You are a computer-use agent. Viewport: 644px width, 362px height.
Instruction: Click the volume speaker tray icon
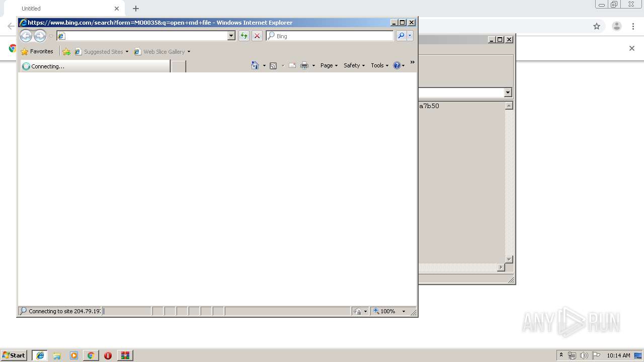tap(584, 355)
